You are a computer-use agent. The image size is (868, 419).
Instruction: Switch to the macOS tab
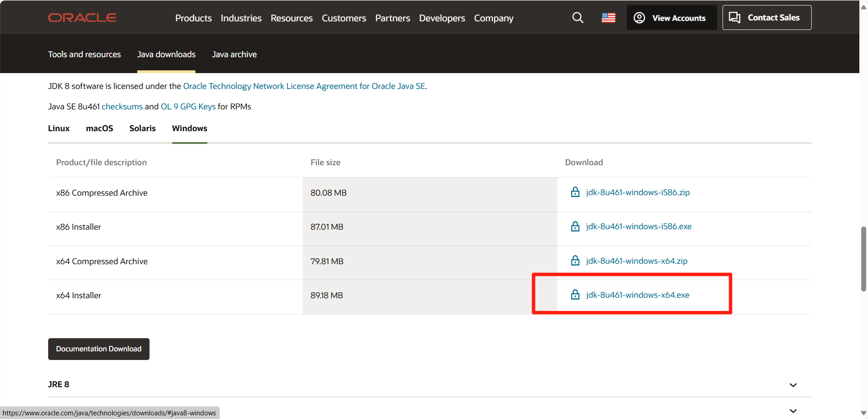click(100, 128)
